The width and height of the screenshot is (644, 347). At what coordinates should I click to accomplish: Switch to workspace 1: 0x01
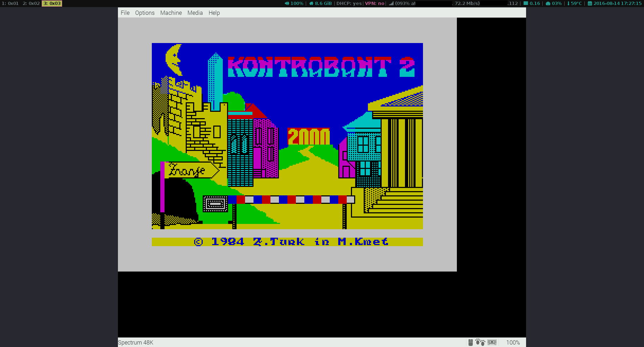coord(10,3)
